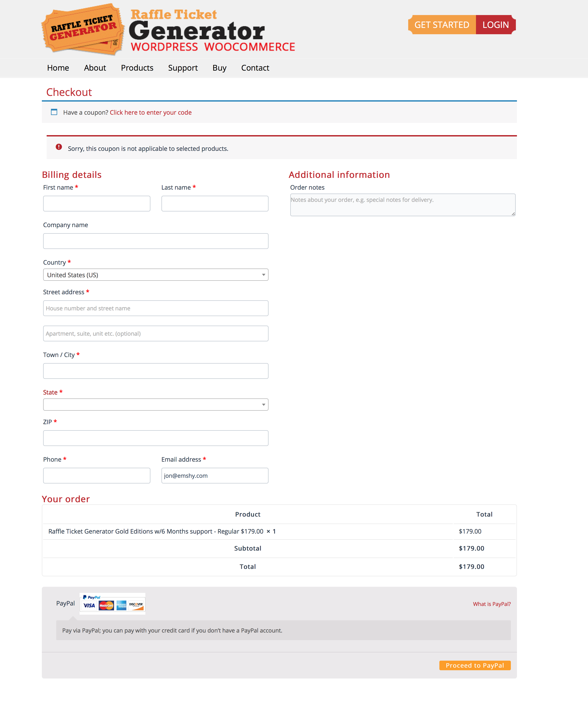Viewport: 588px width, 728px height.
Task: Click inside the Order notes textarea
Action: coord(402,205)
